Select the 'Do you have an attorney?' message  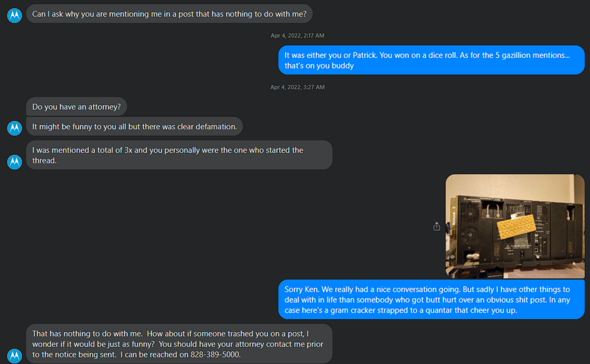[76, 107]
